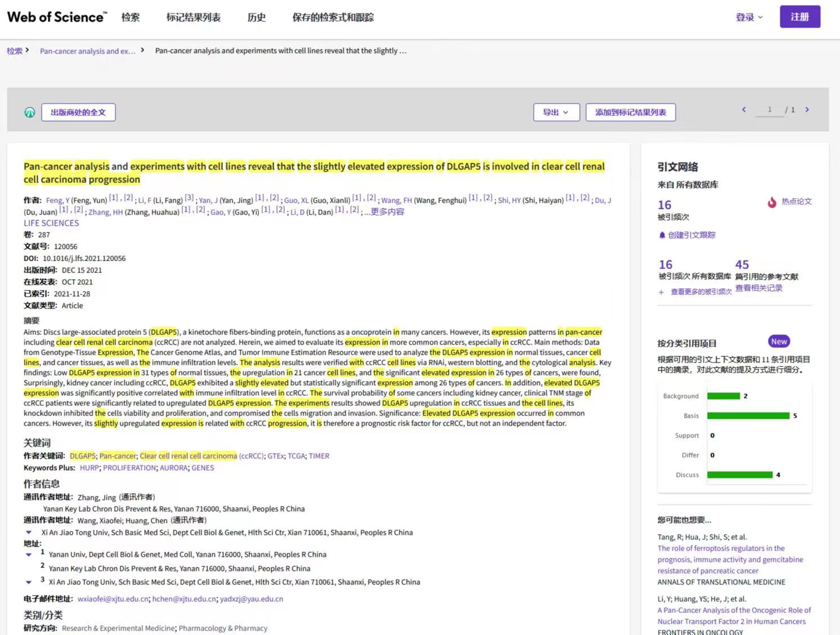
Task: Go to the next record arrow
Action: click(x=807, y=110)
